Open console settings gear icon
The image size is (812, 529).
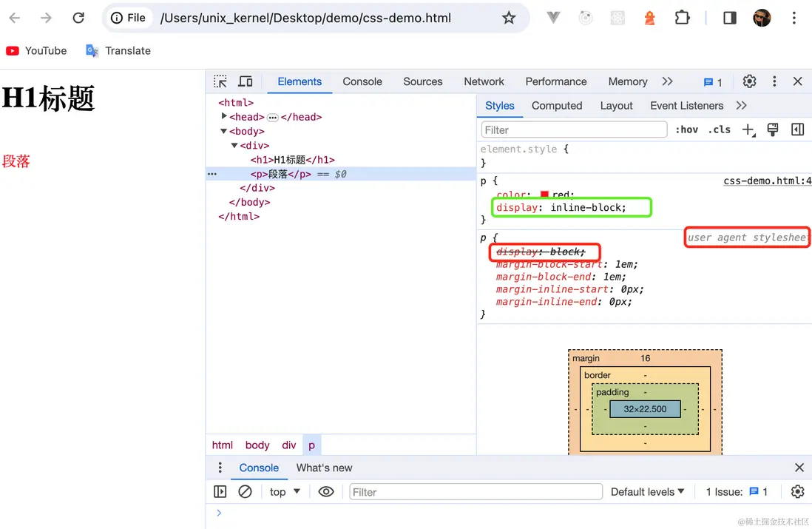tap(797, 491)
